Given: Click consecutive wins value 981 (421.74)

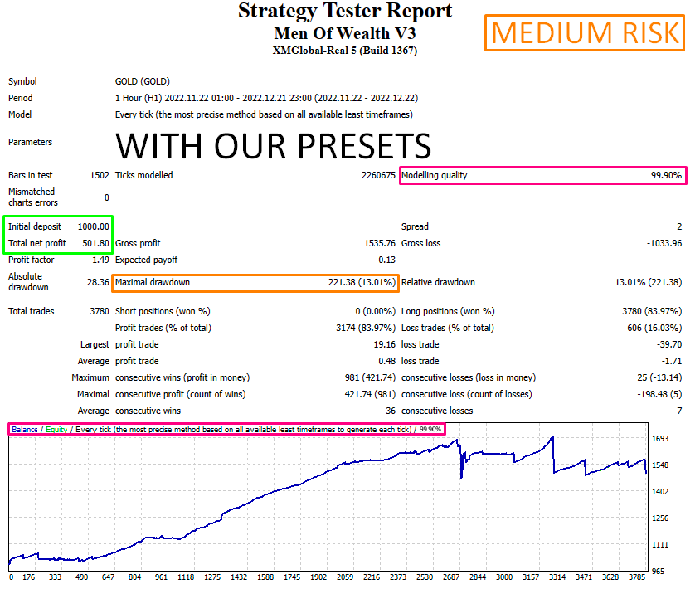Looking at the screenshot, I should pos(370,377).
